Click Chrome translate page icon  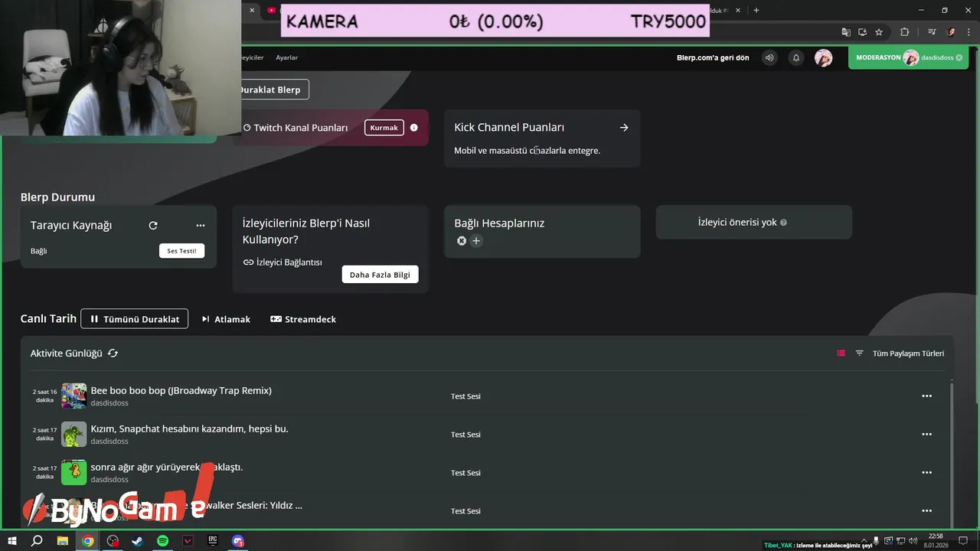(846, 32)
